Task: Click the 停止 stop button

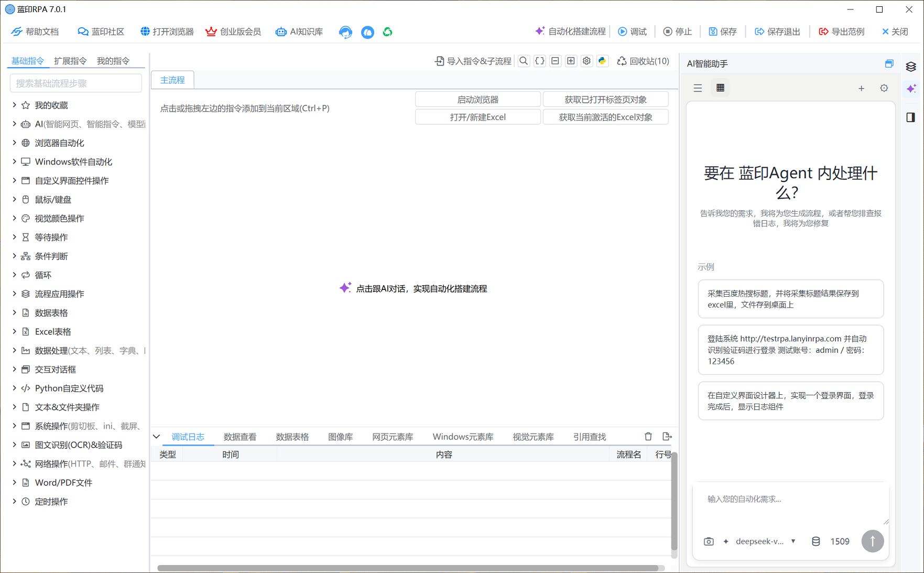Action: (x=678, y=31)
